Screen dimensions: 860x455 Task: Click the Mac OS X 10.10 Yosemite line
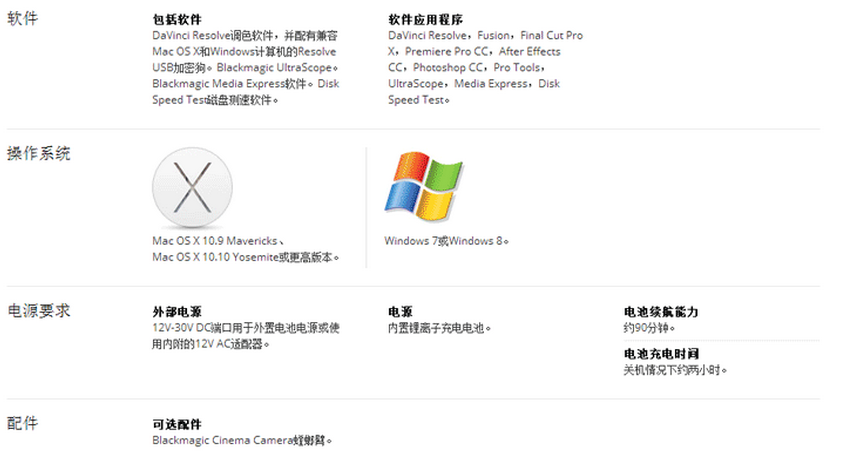coord(245,257)
